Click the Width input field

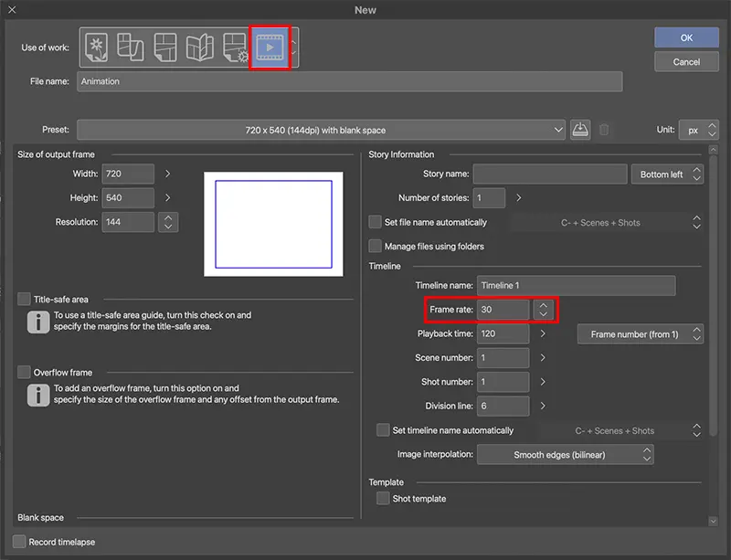click(128, 174)
